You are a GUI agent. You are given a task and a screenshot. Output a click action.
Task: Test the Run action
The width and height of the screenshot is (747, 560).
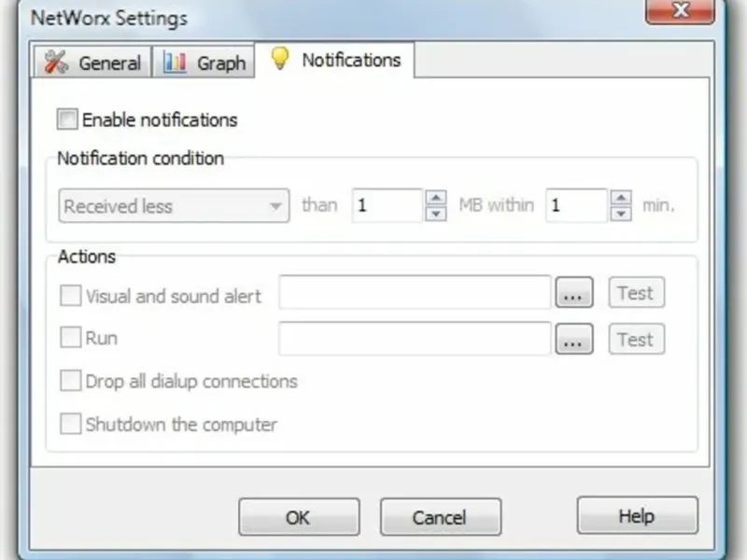point(636,339)
